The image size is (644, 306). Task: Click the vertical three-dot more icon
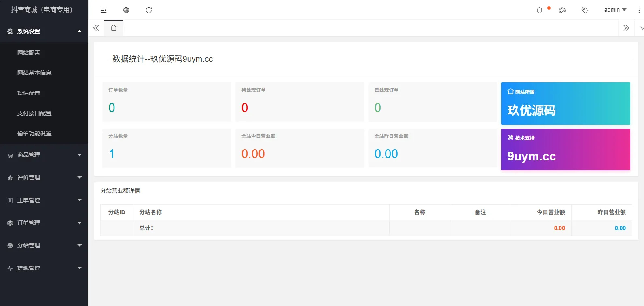[x=639, y=10]
